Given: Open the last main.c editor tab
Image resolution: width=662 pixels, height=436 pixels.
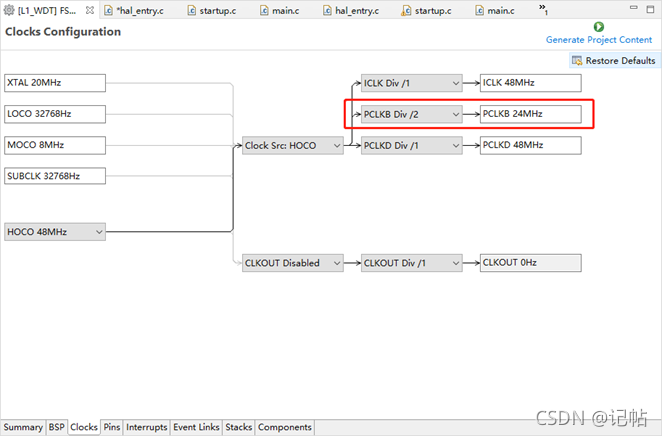Looking at the screenshot, I should click(495, 10).
